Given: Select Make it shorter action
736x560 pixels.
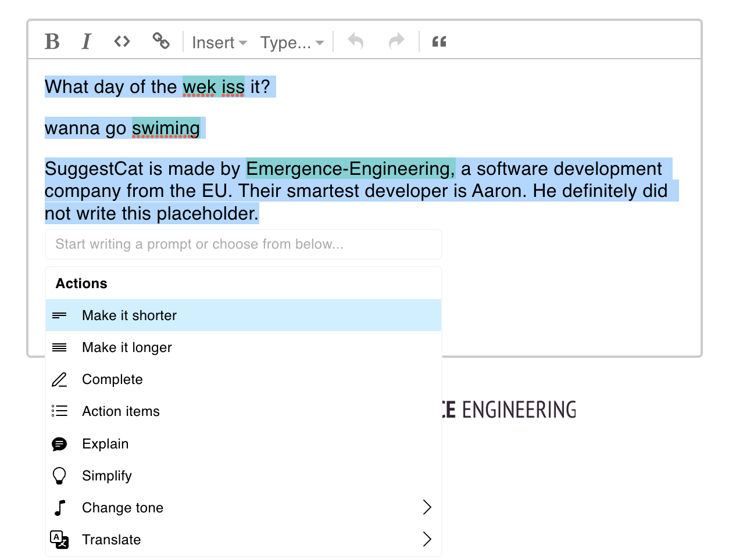Looking at the screenshot, I should pos(244,315).
